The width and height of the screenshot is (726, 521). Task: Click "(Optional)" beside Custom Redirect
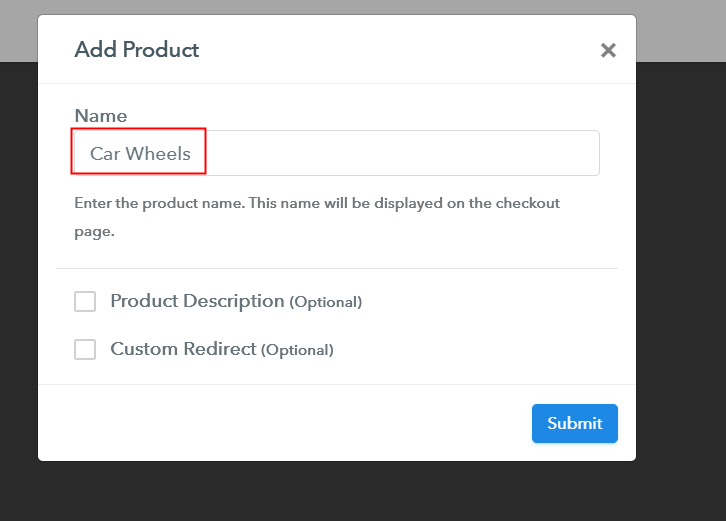[x=297, y=350]
